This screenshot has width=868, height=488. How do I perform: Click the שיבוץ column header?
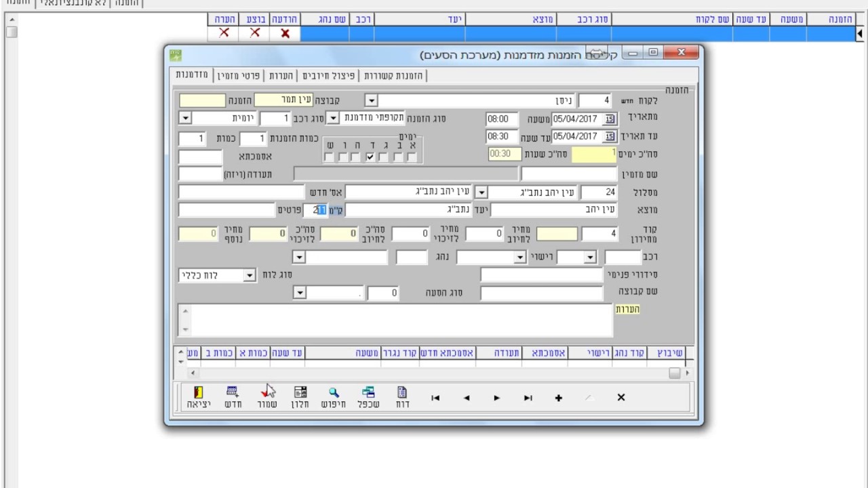click(x=665, y=353)
